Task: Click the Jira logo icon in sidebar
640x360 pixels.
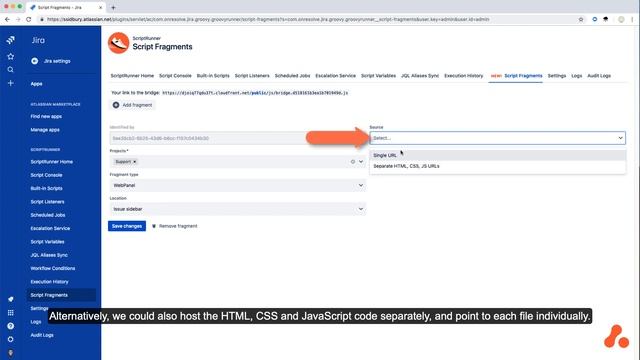Action: pyautogui.click(x=11, y=40)
